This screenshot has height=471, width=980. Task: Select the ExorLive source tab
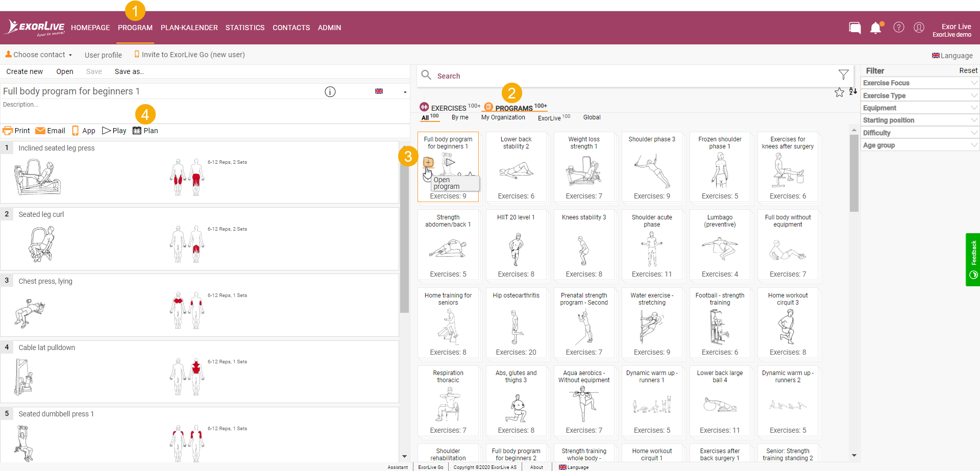pyautogui.click(x=554, y=117)
